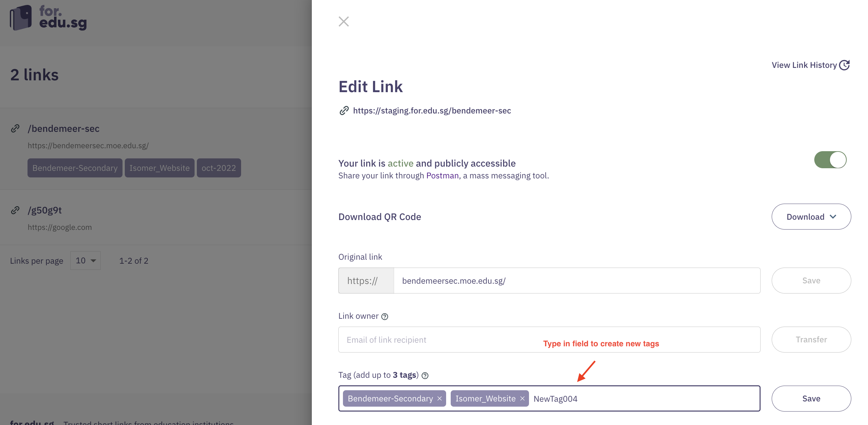Click the original link URL field

coord(576,281)
